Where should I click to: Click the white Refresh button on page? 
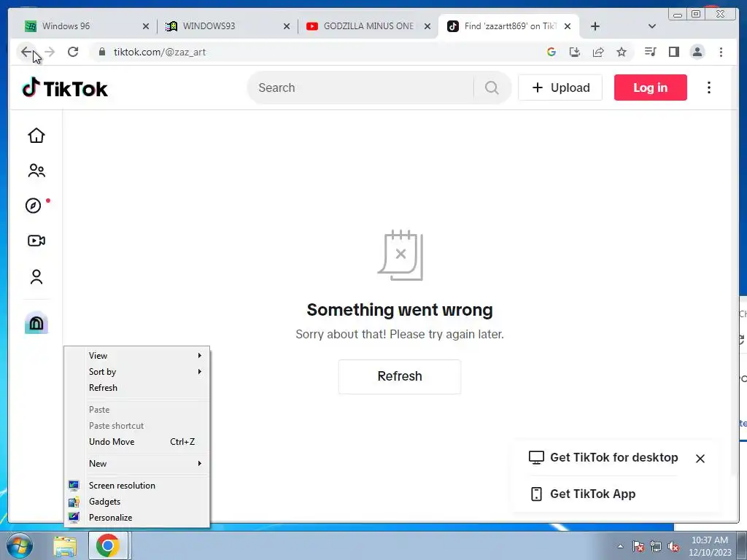399,376
